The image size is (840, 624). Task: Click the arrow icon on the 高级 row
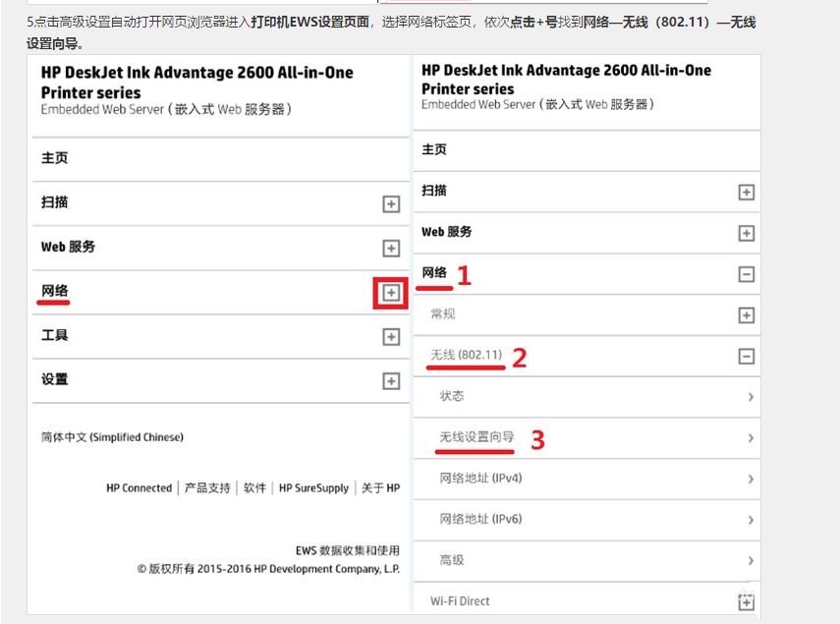click(751, 561)
